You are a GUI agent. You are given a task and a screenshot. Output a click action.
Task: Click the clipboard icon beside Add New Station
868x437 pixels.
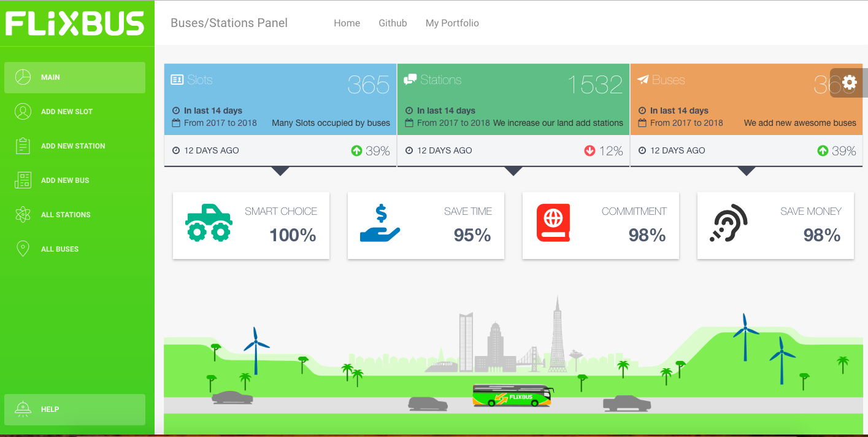(x=23, y=146)
